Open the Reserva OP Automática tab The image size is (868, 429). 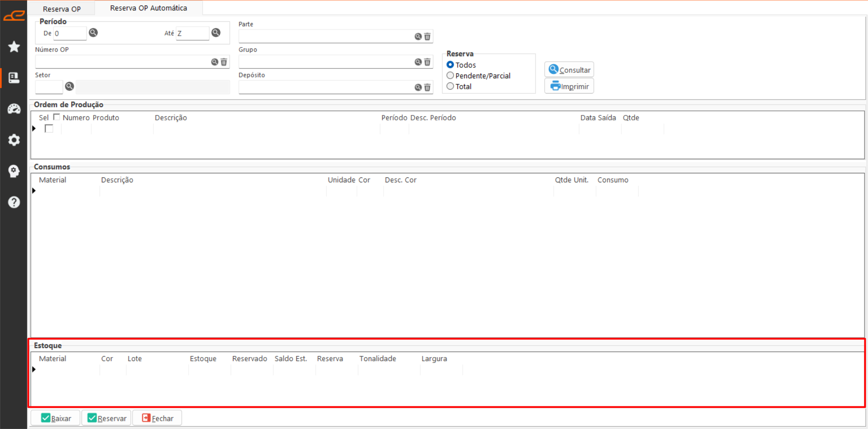[148, 8]
